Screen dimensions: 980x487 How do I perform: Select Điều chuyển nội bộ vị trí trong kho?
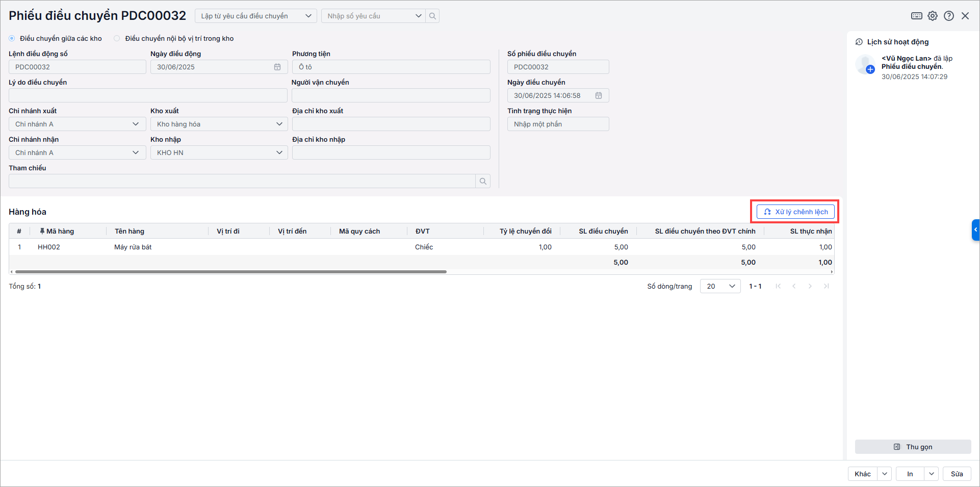point(117,38)
